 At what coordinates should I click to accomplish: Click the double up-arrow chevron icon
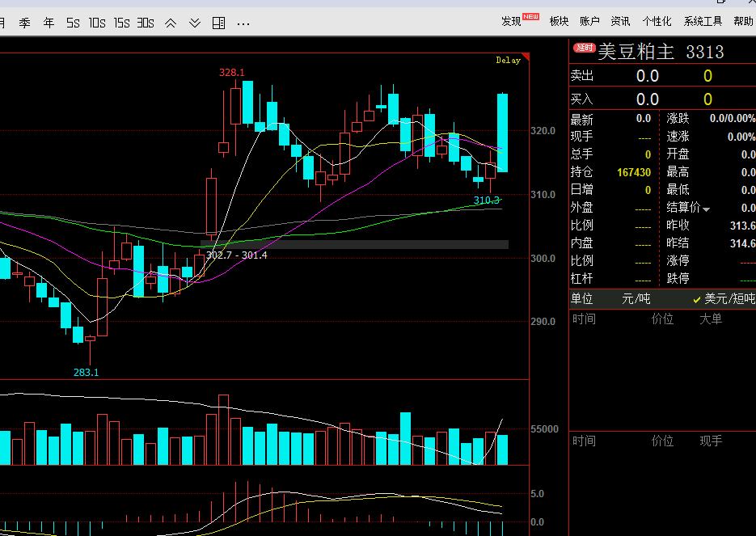point(171,23)
